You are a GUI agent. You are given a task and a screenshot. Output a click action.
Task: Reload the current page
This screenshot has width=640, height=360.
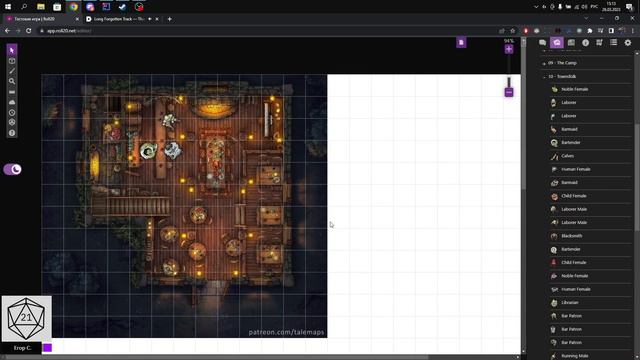point(29,31)
